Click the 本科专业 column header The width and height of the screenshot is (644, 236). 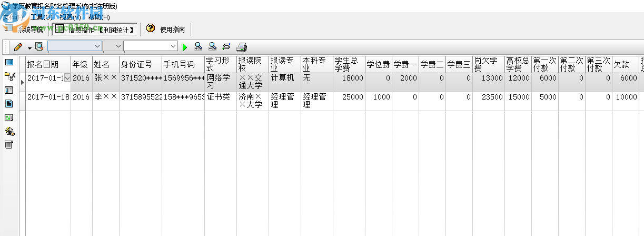click(316, 64)
